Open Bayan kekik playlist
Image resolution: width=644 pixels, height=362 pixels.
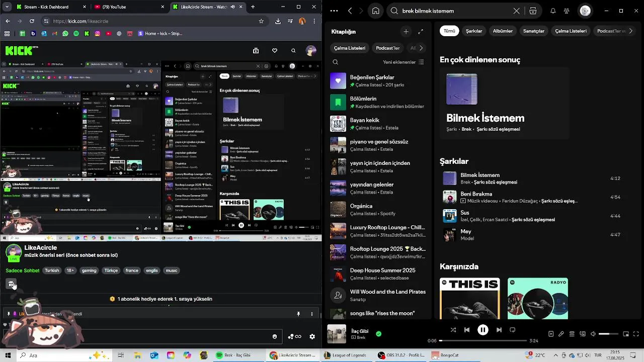[377, 124]
